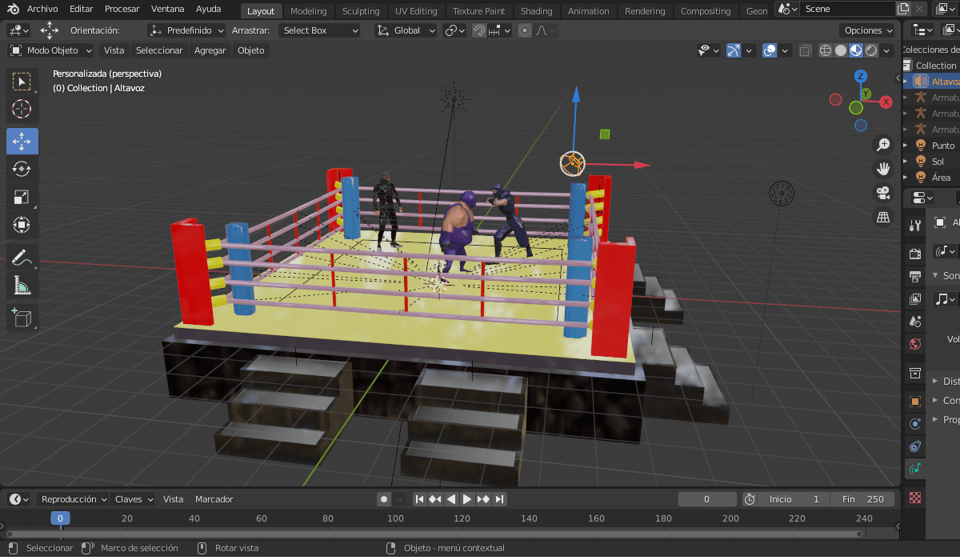Screen dimensions: 960x560
Task: Zoom in using the magnifier icon in viewport
Action: 882,145
